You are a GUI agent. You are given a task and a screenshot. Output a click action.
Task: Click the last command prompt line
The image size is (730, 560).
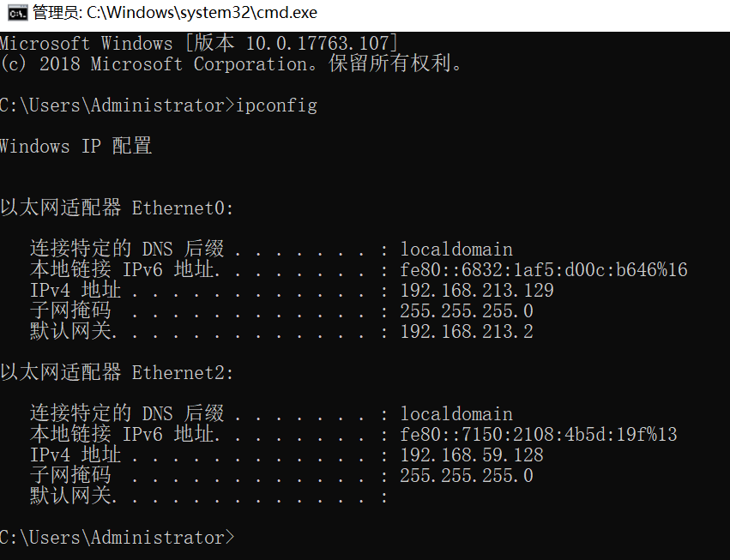coord(117,538)
